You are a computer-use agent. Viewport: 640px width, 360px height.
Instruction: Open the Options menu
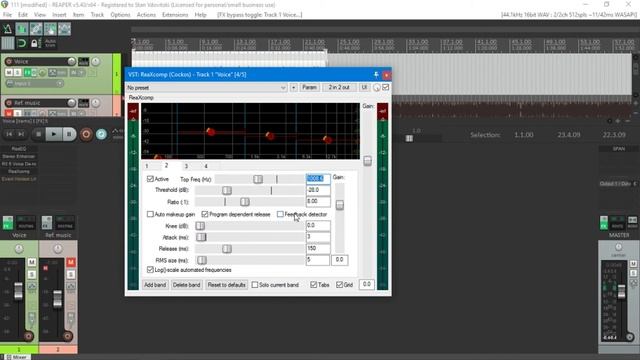120,15
